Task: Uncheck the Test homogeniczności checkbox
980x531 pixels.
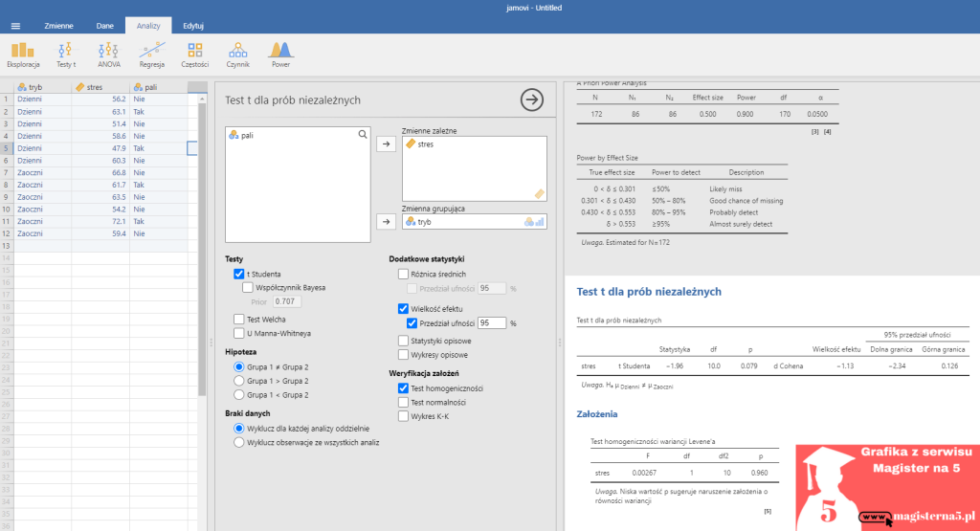Action: 403,388
